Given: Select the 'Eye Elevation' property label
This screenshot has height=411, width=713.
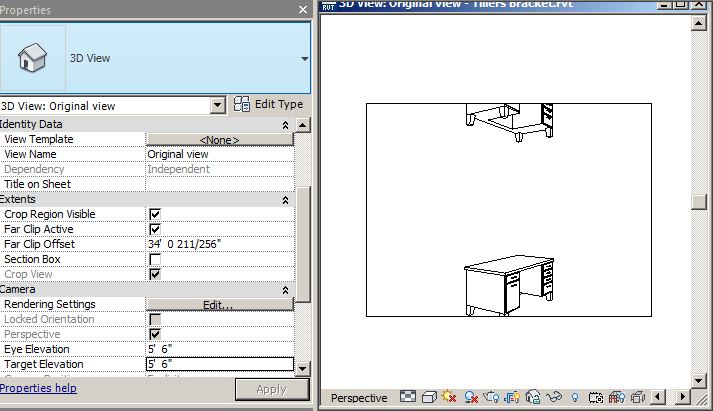Looking at the screenshot, I should (37, 349).
